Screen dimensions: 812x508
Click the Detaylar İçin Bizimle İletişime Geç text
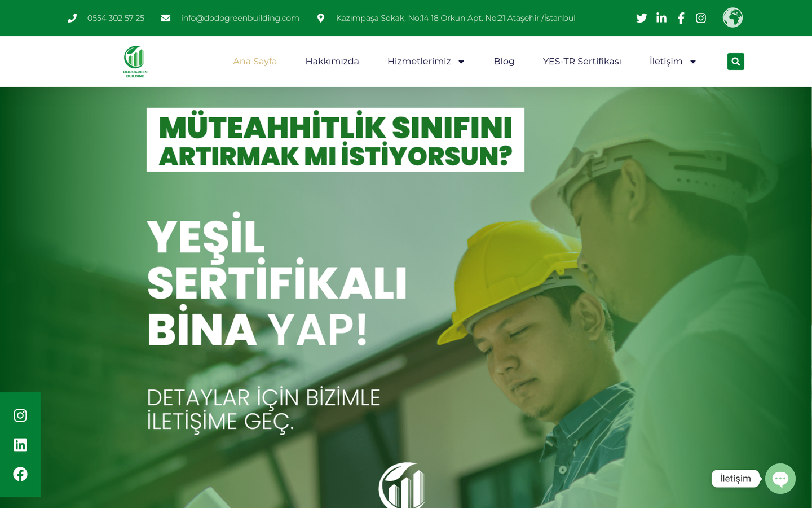(263, 410)
